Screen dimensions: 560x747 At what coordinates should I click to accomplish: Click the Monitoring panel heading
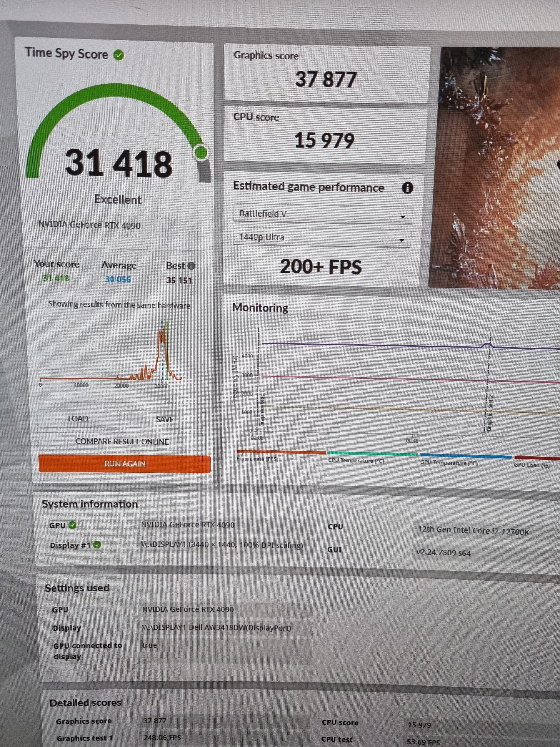[260, 308]
